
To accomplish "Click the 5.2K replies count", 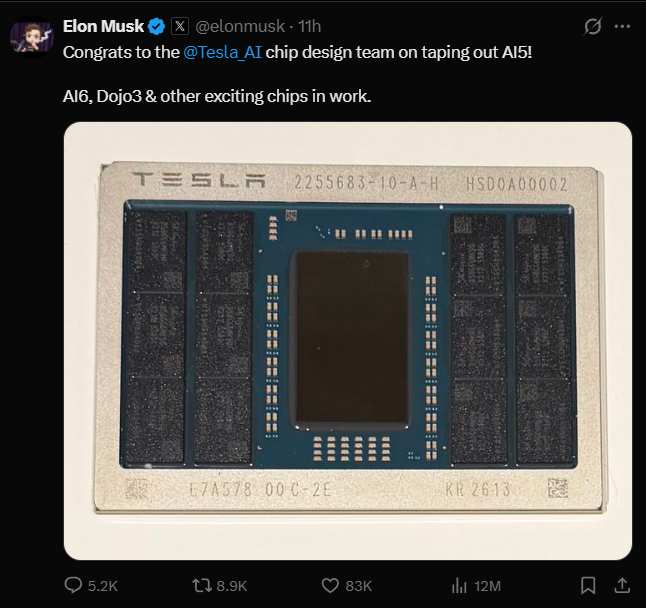I will pyautogui.click(x=105, y=585).
